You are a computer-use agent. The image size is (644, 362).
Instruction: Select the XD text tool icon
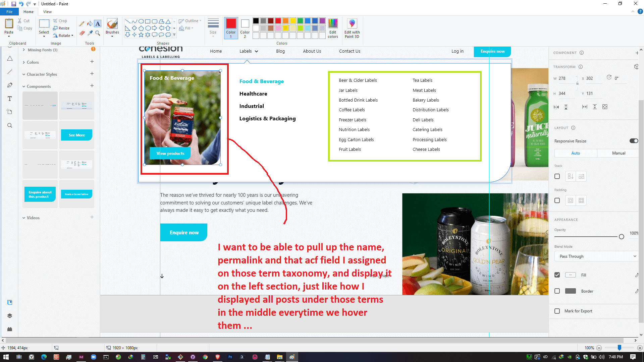tap(10, 99)
